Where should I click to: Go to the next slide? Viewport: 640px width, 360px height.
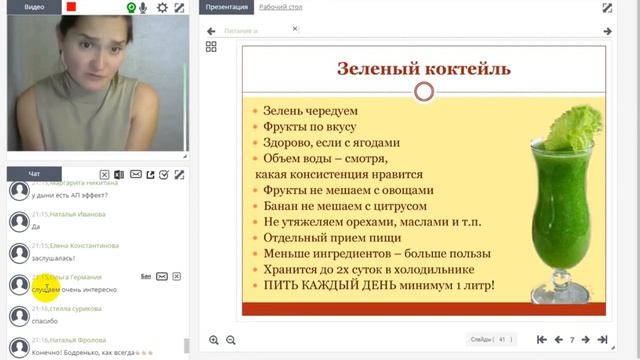tap(585, 340)
